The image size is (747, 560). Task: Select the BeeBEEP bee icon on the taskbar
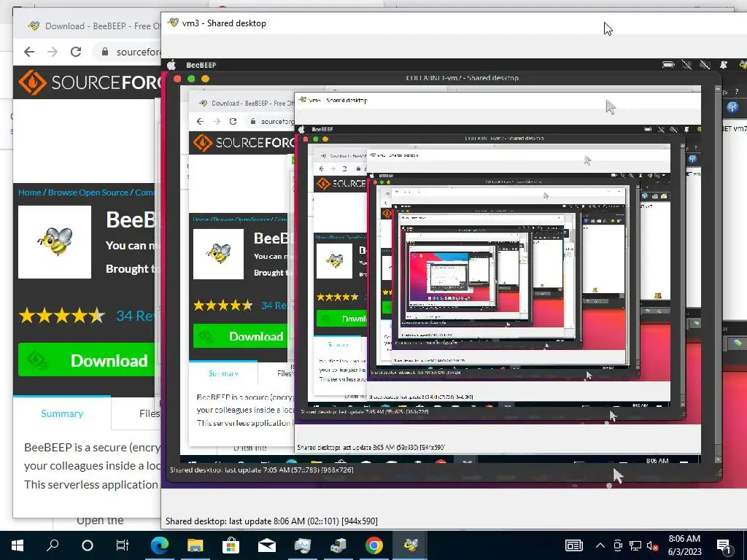pyautogui.click(x=410, y=545)
